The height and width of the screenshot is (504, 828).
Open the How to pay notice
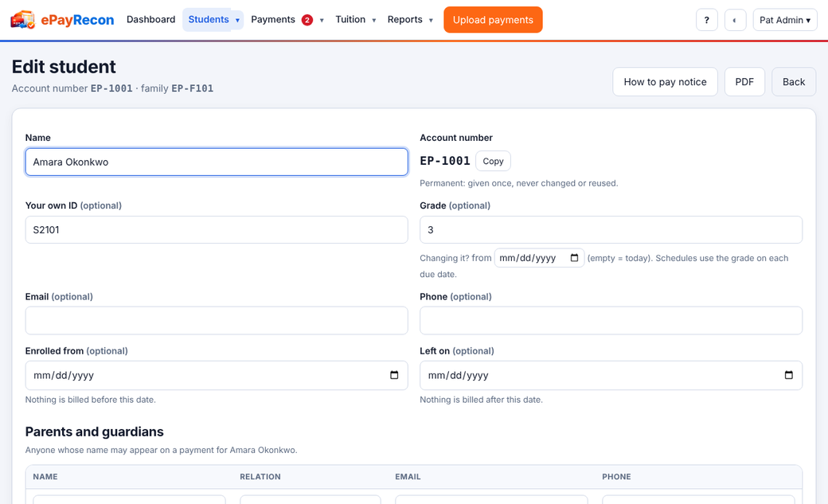click(665, 82)
